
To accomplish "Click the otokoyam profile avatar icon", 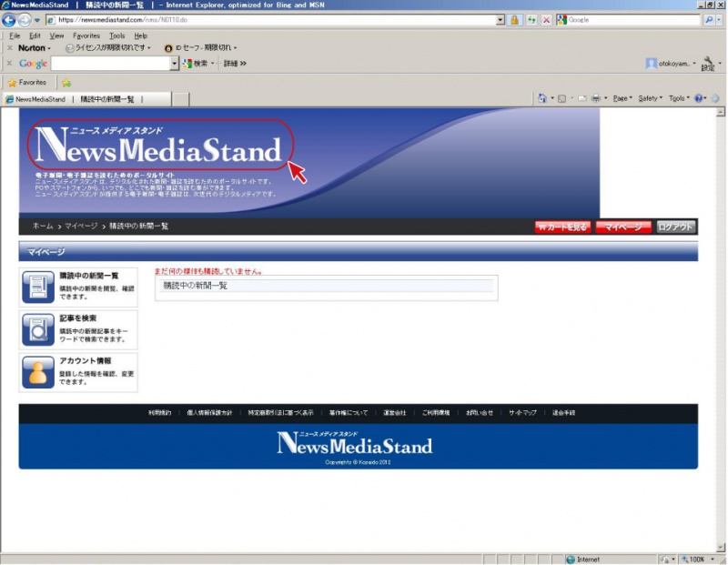I will (651, 64).
